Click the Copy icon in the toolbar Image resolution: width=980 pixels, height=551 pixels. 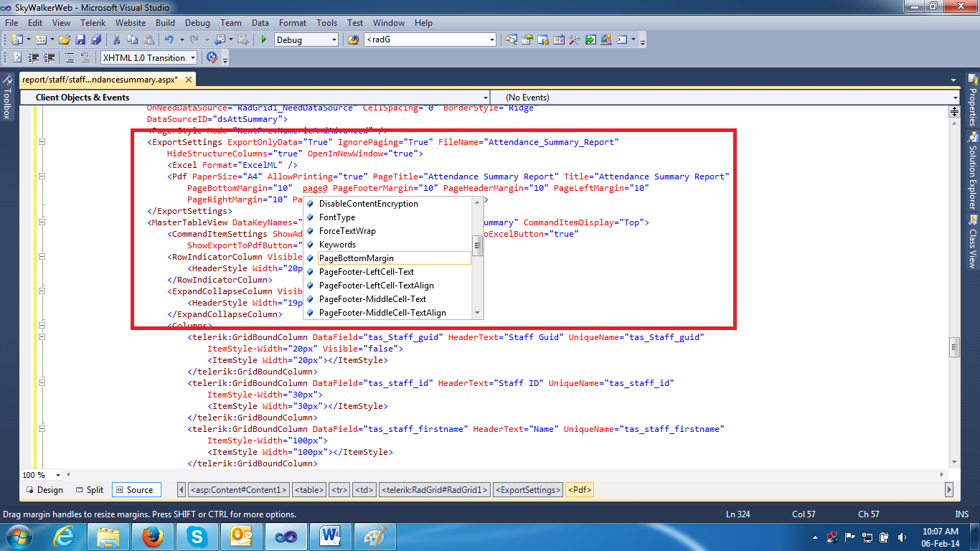click(x=133, y=39)
